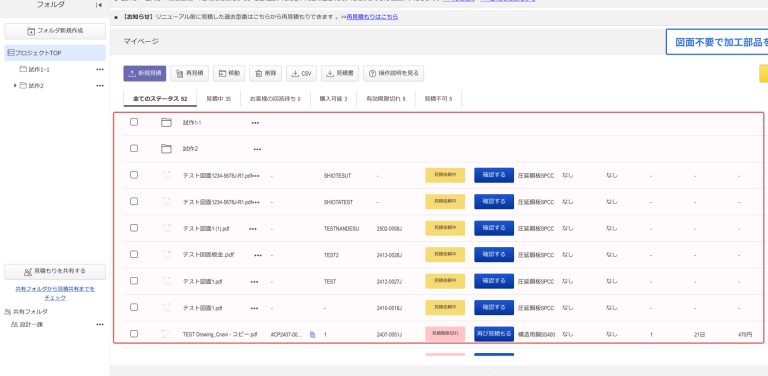This screenshot has width=768, height=376.
Task: Click the copy icon beside #CP2407 number
Action: [x=312, y=334]
